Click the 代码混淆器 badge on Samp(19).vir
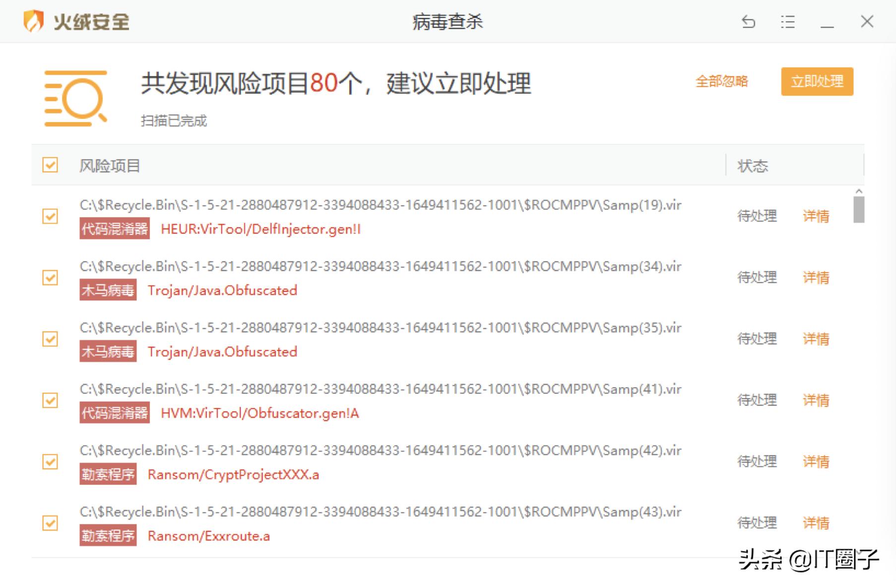 tap(115, 229)
